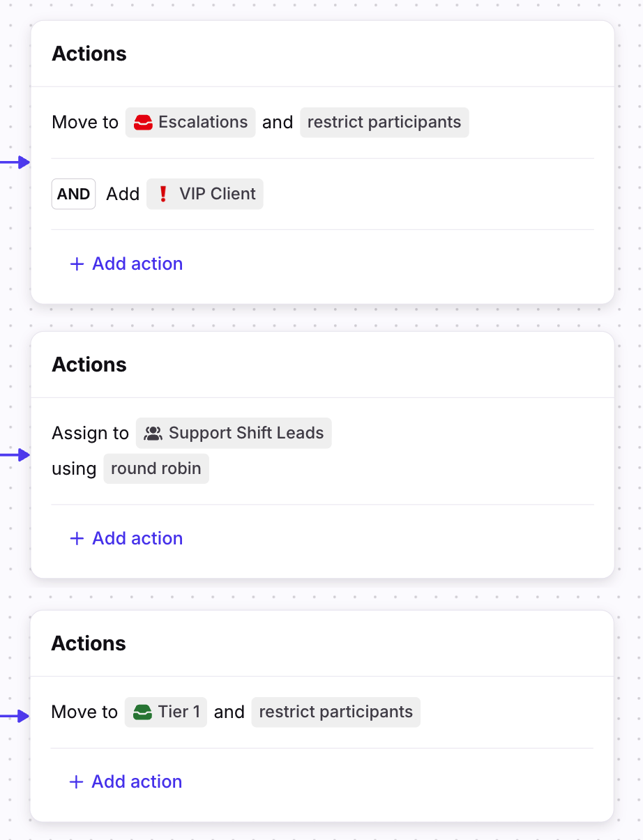Click the plus icon in the Tier 1 card

click(x=76, y=782)
